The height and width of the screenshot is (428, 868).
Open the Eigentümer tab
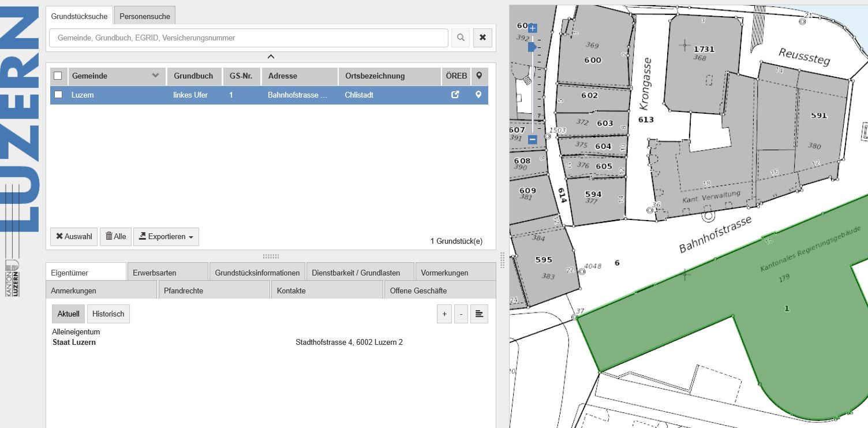[86, 272]
